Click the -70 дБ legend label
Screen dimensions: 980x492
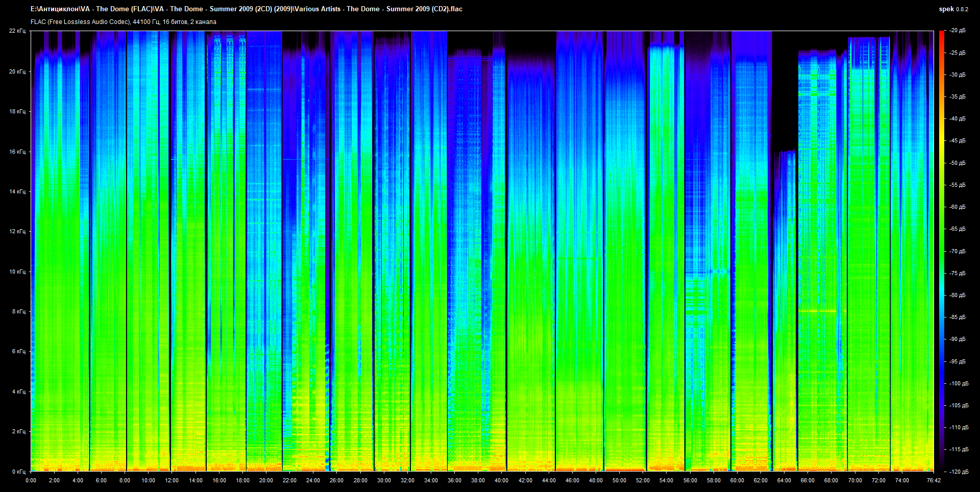pos(958,251)
